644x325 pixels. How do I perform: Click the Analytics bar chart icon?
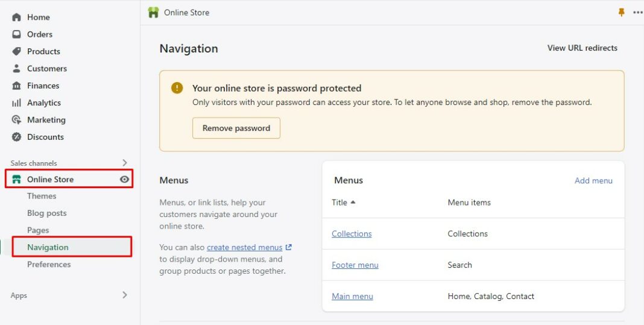point(16,103)
